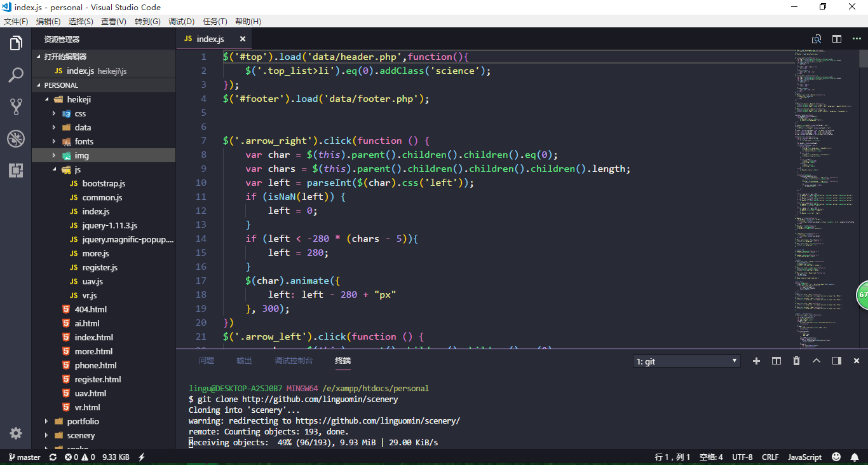This screenshot has width=868, height=465.
Task: Switch to the 问题 panel tab
Action: click(207, 361)
